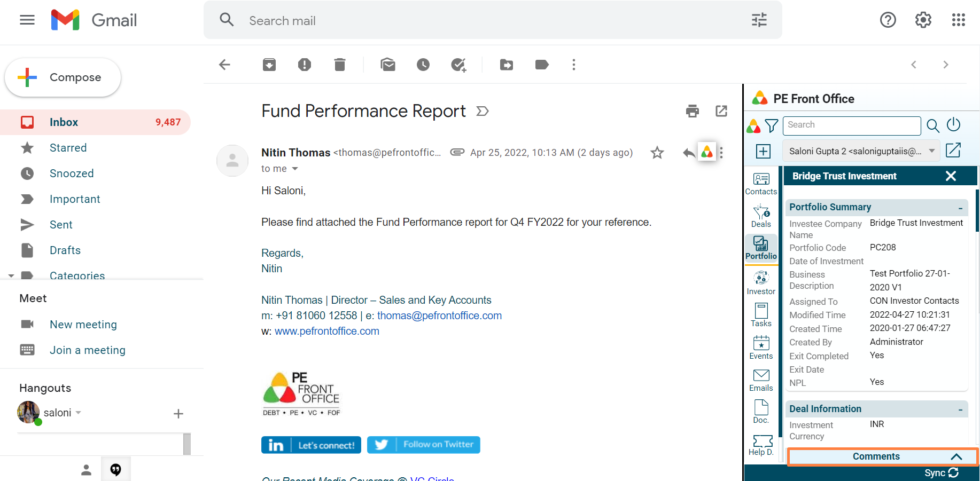Click the Compose button
Image resolution: width=980 pixels, height=481 pixels.
(x=63, y=77)
